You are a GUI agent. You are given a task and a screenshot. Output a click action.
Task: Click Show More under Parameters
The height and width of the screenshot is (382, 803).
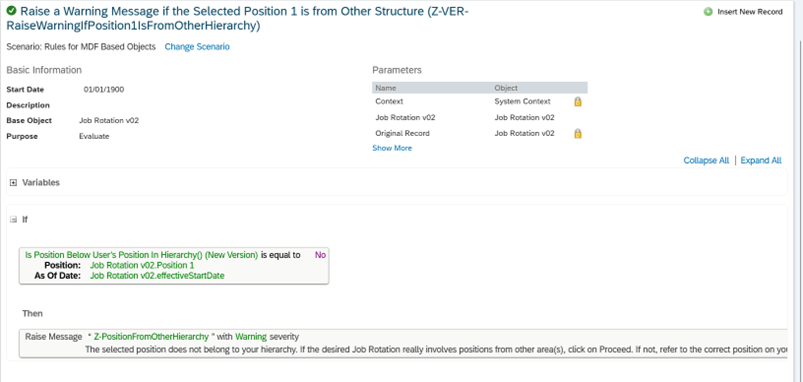pyautogui.click(x=392, y=148)
